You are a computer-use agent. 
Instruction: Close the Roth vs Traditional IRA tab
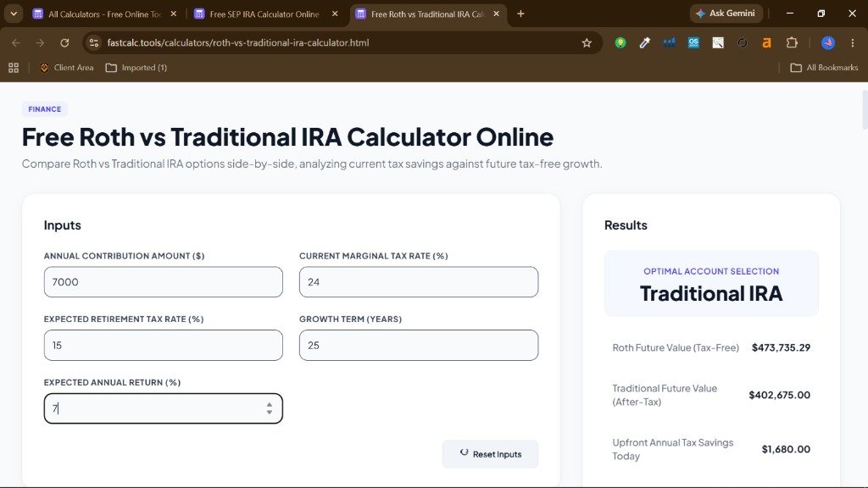click(x=497, y=14)
